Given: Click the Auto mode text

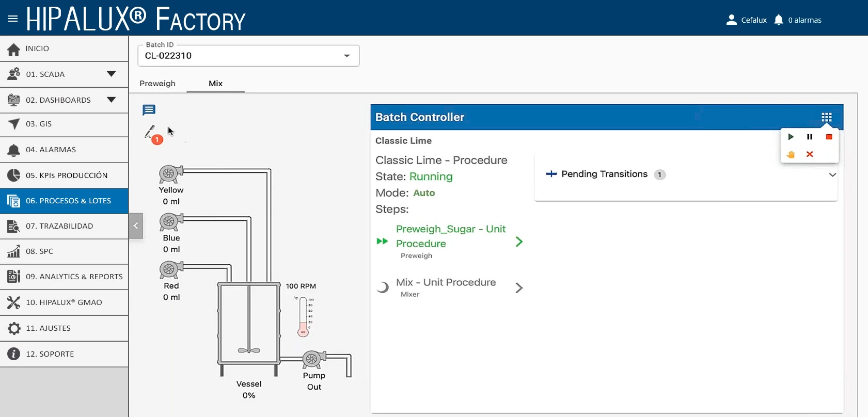Looking at the screenshot, I should 424,193.
